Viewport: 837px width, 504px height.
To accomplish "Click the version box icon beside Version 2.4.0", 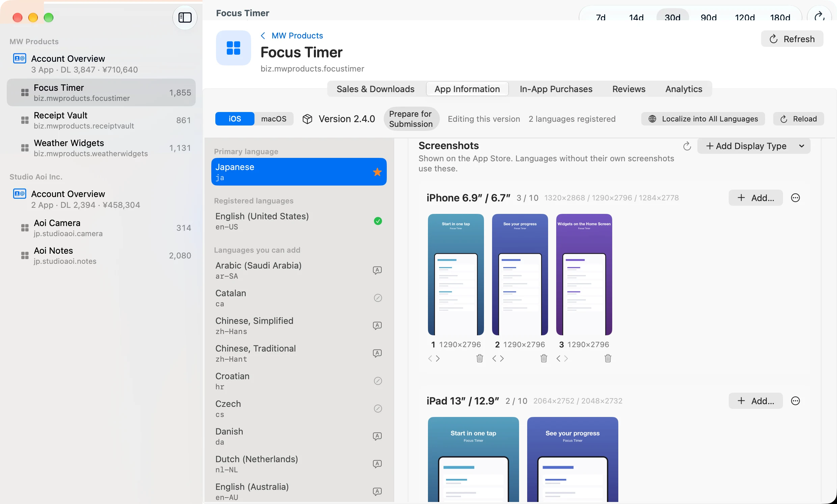I will click(307, 119).
